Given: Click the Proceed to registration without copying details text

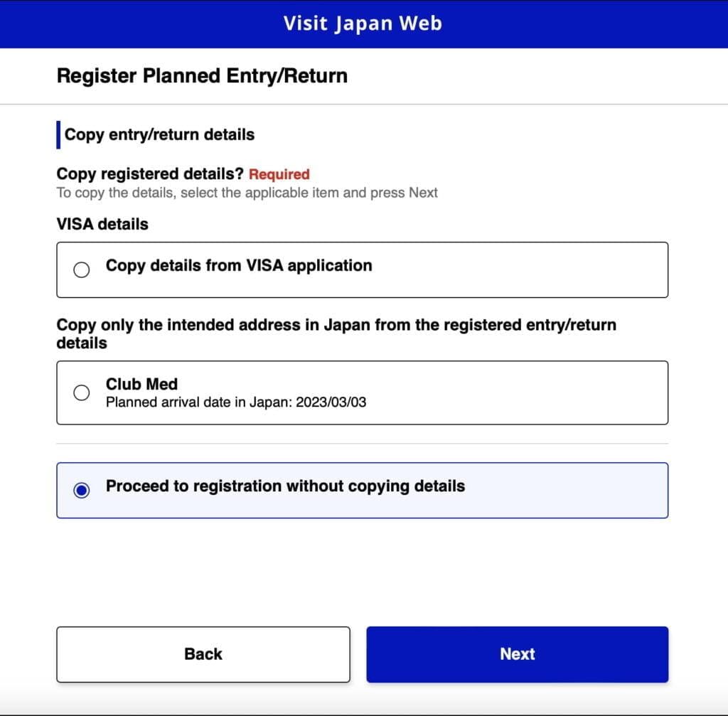Looking at the screenshot, I should coord(285,486).
